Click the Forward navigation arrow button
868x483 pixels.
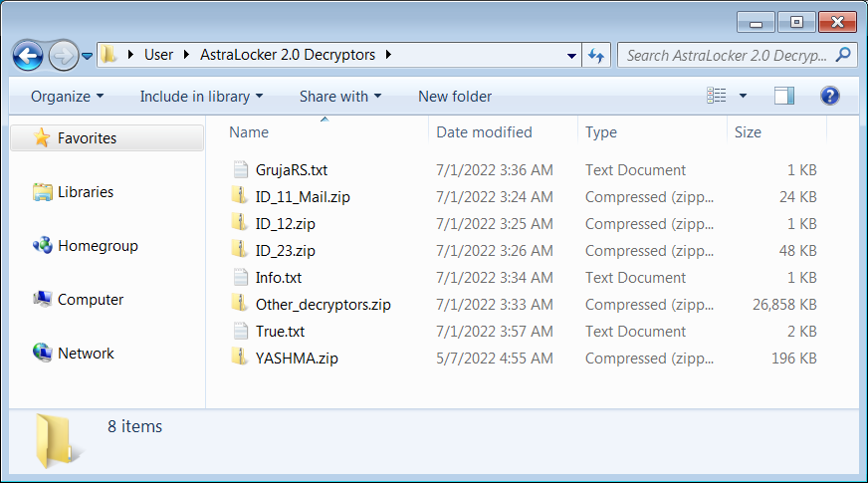tap(63, 55)
